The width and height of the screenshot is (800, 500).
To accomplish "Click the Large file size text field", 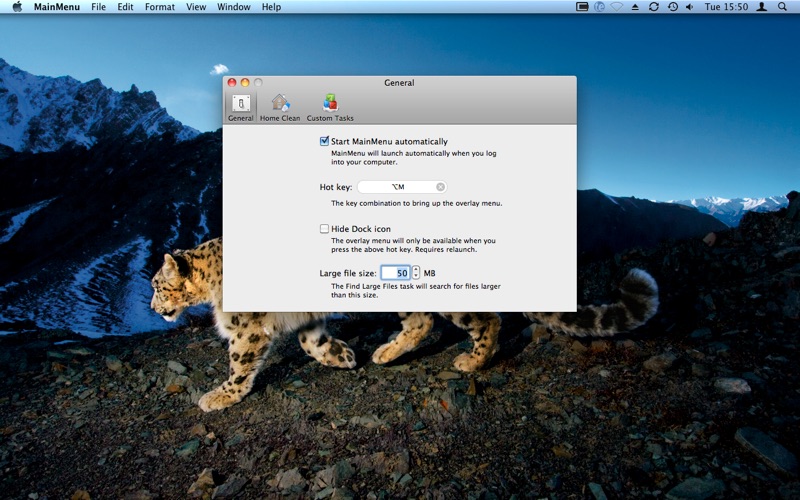I will [x=395, y=273].
